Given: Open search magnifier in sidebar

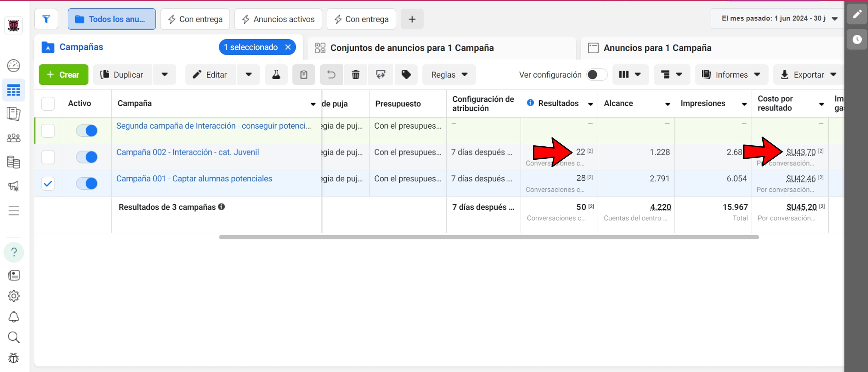Looking at the screenshot, I should tap(14, 337).
